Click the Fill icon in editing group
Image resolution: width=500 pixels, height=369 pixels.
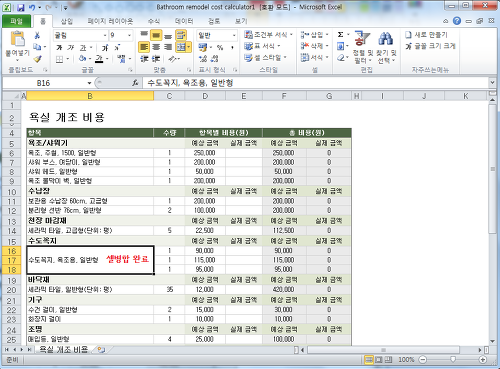point(340,46)
